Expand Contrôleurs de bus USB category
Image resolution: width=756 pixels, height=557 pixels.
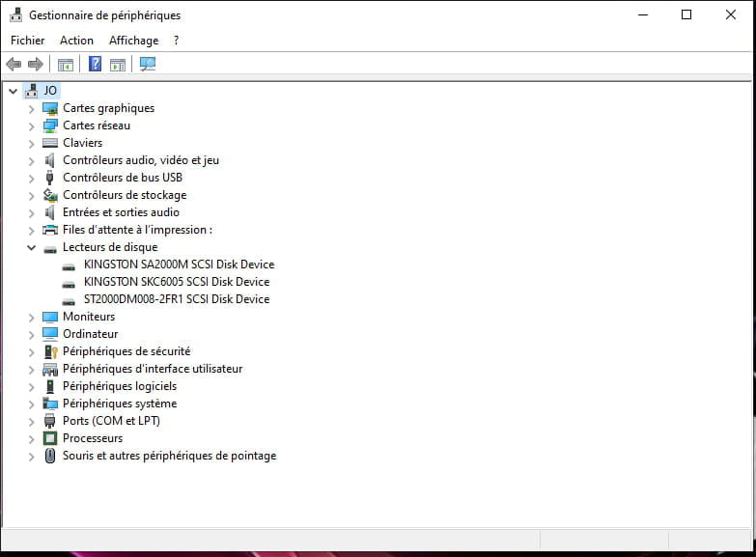point(31,179)
